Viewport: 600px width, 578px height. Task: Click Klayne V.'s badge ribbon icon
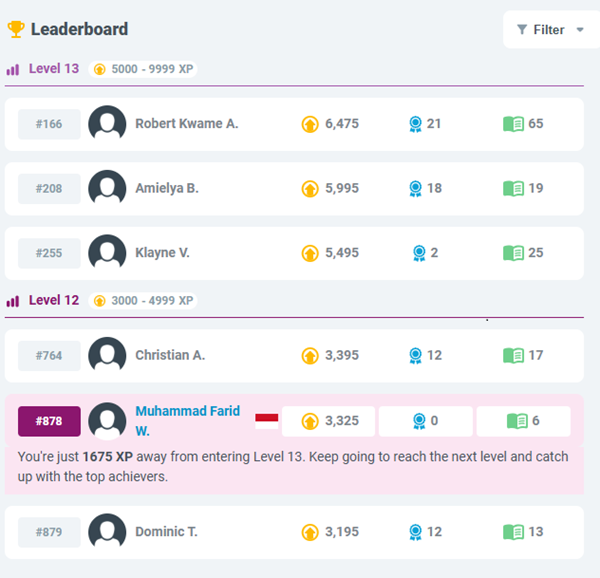[x=419, y=253]
